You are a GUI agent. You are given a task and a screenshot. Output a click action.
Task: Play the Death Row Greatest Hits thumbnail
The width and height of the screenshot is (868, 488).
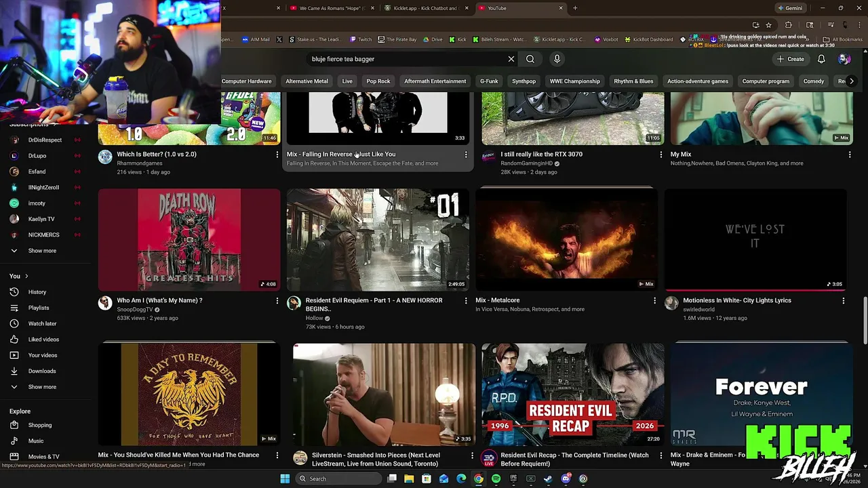(189, 239)
